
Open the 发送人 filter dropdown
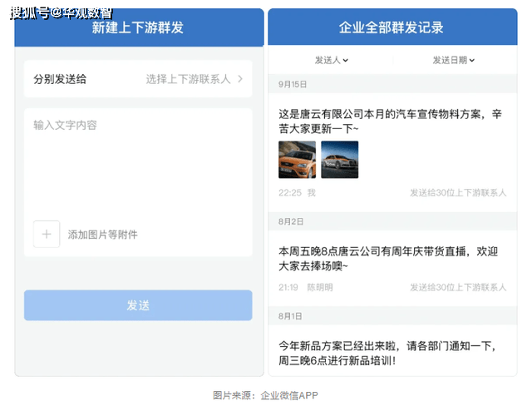(x=331, y=60)
